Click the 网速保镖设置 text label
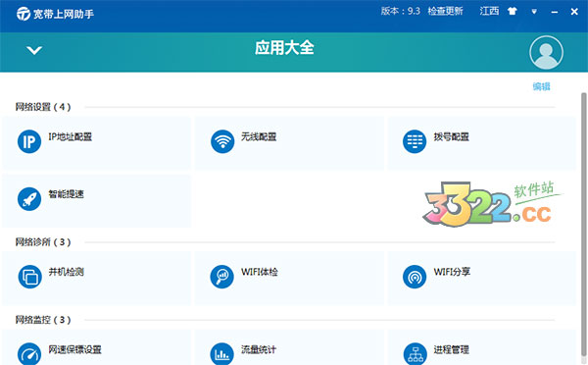 pos(75,349)
